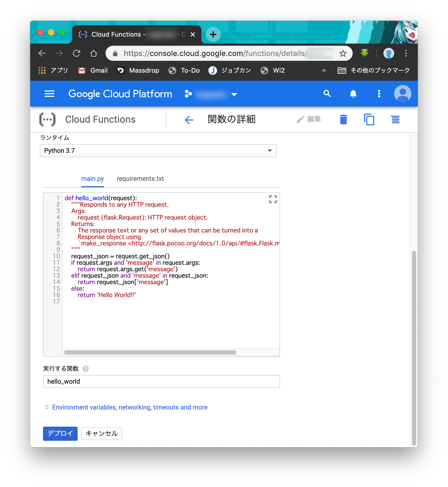This screenshot has width=448, height=487.
Task: Open Google Cloud Platform search
Action: coord(327,94)
